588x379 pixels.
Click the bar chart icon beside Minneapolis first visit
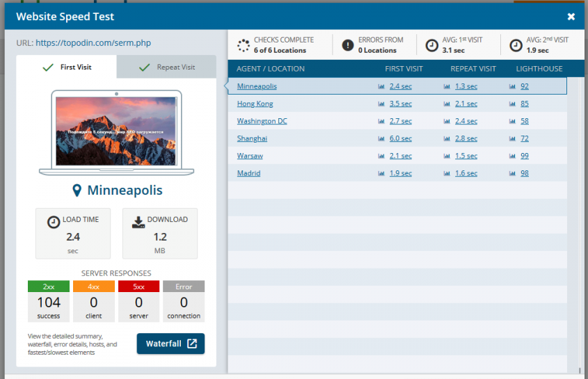[381, 87]
